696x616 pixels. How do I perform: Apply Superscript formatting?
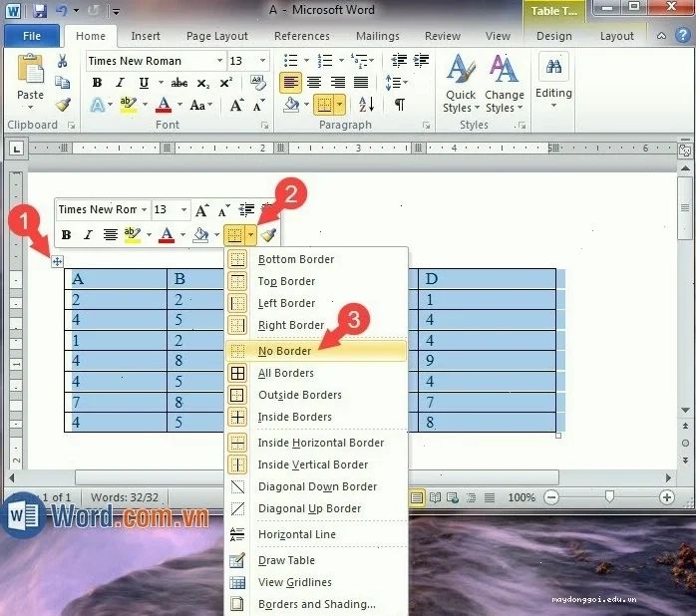pyautogui.click(x=226, y=83)
